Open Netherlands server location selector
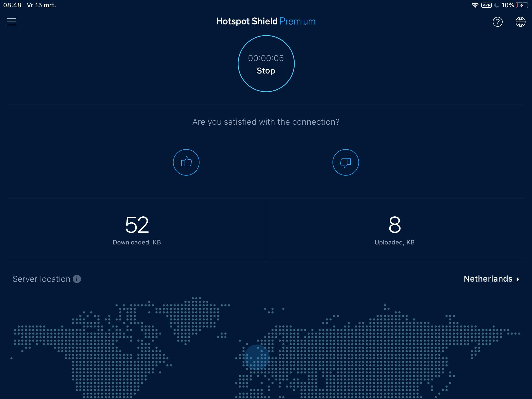 488,279
